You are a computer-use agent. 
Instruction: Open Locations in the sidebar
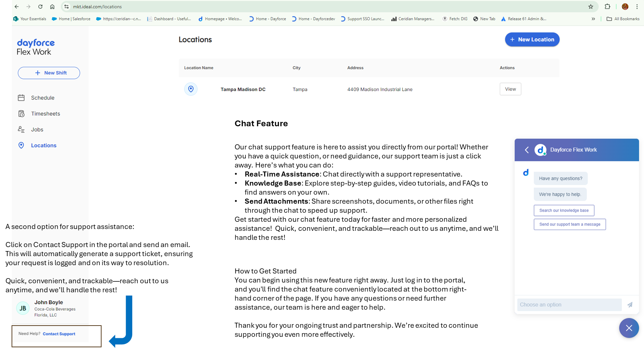pos(44,145)
